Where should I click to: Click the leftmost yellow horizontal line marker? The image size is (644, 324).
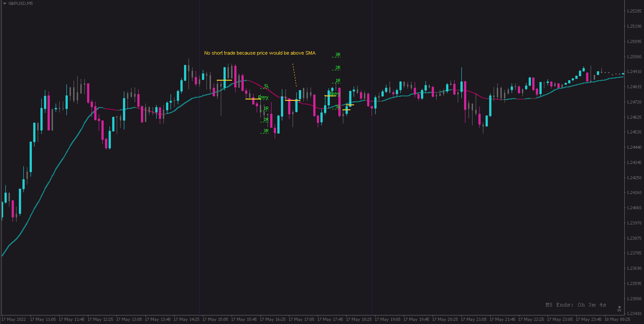(224, 80)
